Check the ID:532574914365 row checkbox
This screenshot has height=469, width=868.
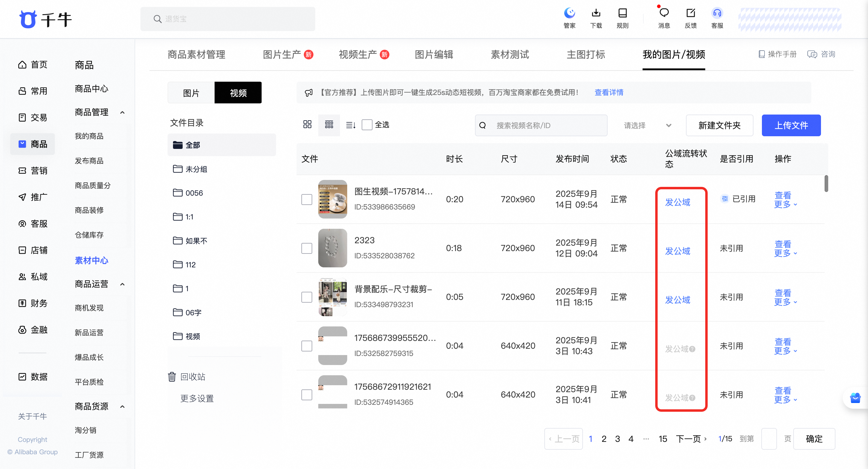click(x=307, y=395)
